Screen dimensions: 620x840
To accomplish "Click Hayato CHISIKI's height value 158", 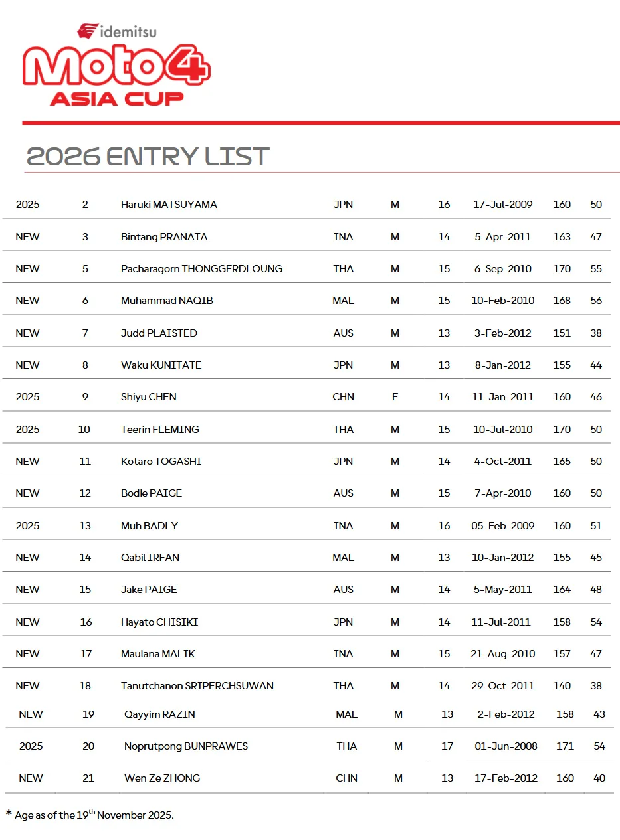I will (562, 622).
